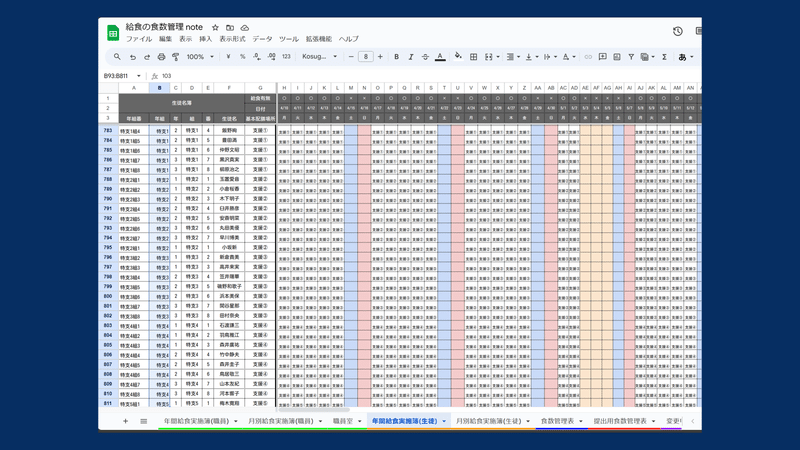Click the search menus magnifier icon
Screen dimensions: 800x450
(x=117, y=57)
